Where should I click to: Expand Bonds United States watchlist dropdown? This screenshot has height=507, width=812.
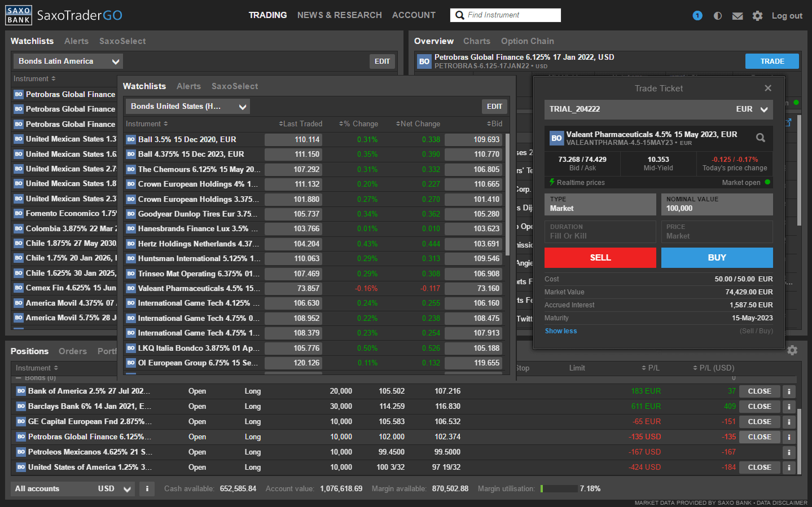coord(188,107)
